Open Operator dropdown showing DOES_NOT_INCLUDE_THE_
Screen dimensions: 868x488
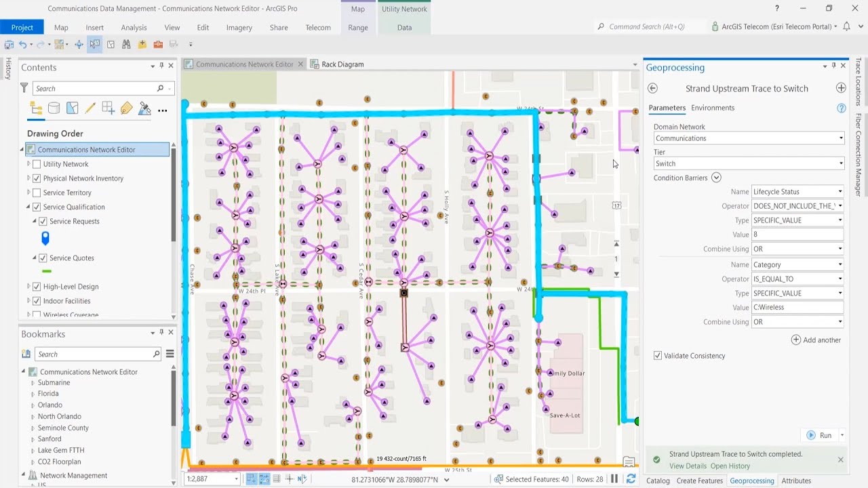797,206
